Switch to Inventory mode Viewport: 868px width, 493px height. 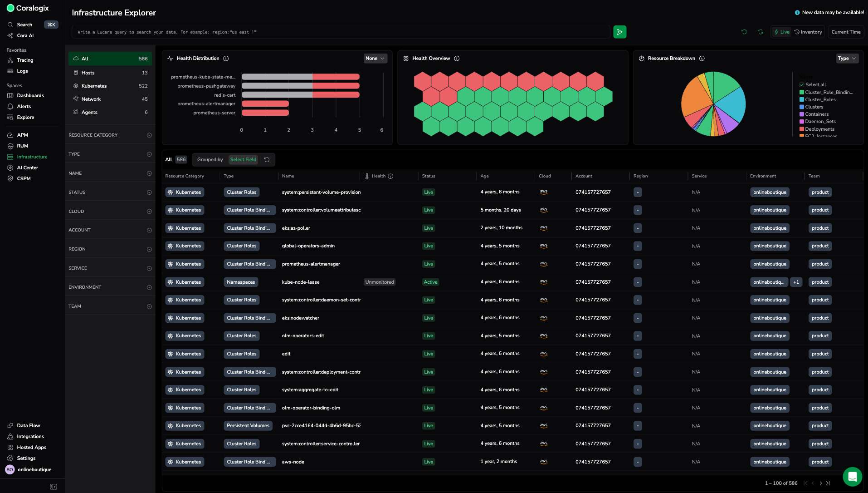(808, 32)
